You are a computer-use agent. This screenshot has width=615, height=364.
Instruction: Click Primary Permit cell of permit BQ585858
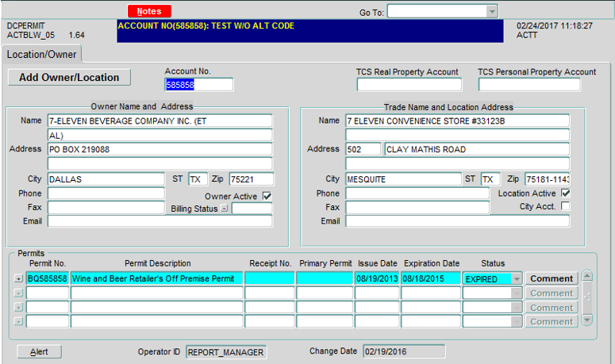click(x=325, y=278)
